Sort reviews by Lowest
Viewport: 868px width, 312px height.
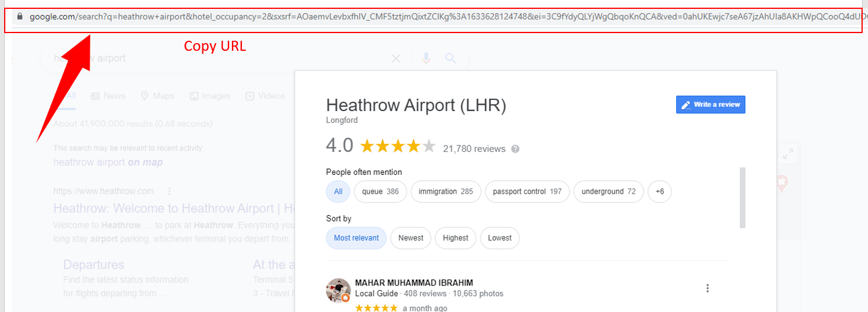(x=500, y=238)
